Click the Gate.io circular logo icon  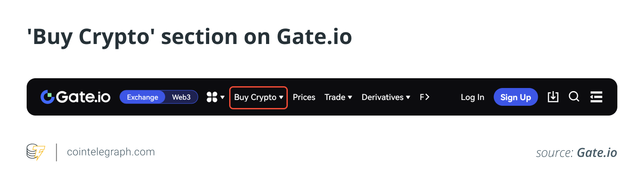click(x=48, y=97)
